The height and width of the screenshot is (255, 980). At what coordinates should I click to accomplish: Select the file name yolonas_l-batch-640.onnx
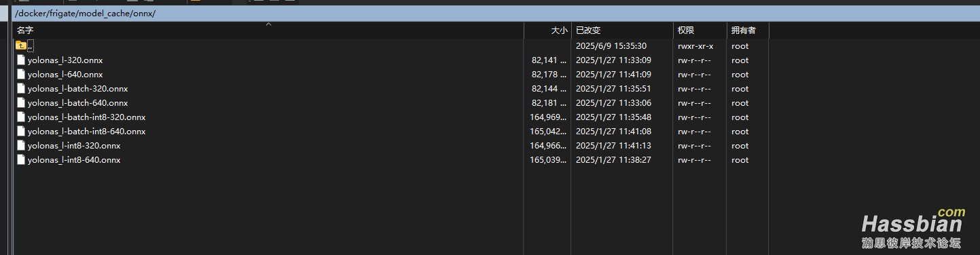pyautogui.click(x=78, y=103)
